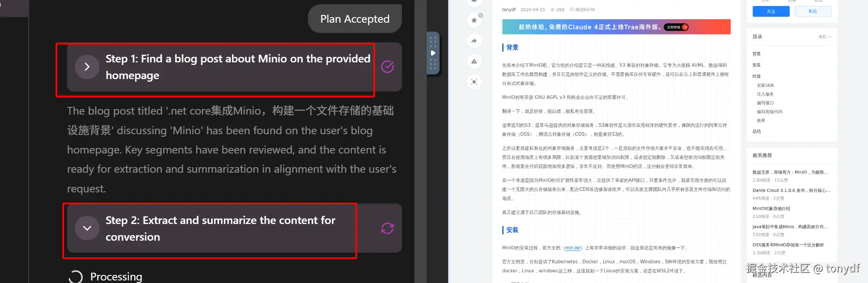Open recommended article OSS服务和MinIO存储做一个区分解析
Image resolution: width=868 pixels, height=283 pixels.
(788, 245)
